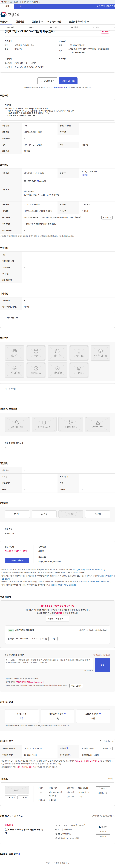
Task: Click the 열람제한 button
Action: (x=23, y=798)
